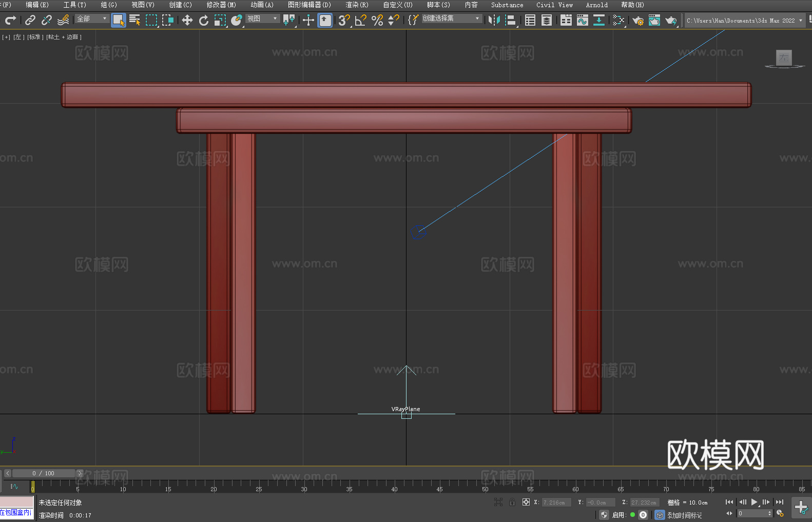Open the Curve Editor
Image resolution: width=812 pixels, height=522 pixels.
point(583,20)
